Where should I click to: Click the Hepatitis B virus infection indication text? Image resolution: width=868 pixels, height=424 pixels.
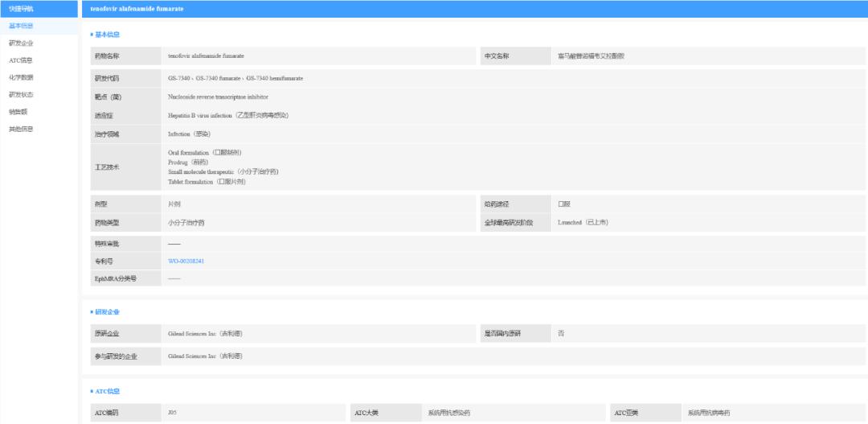(x=227, y=115)
